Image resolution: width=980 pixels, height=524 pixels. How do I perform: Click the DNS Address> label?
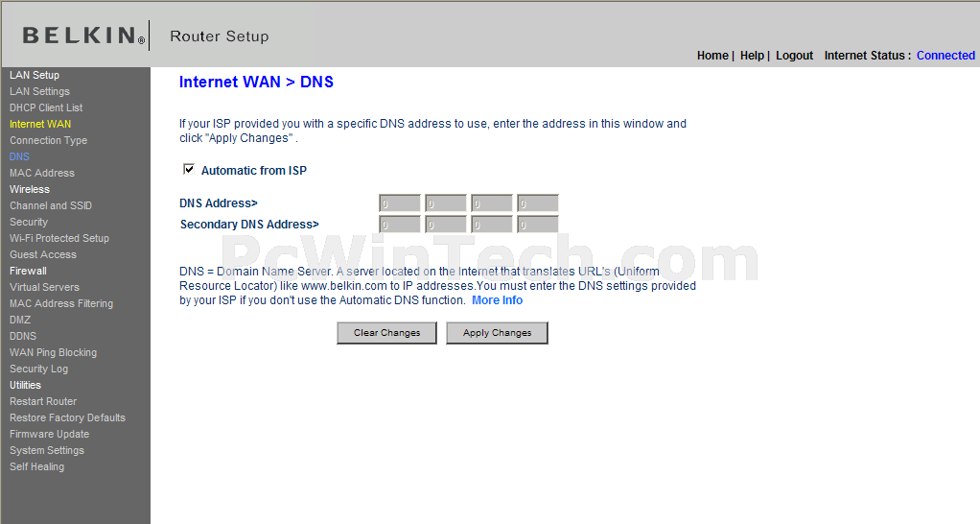pyautogui.click(x=218, y=203)
